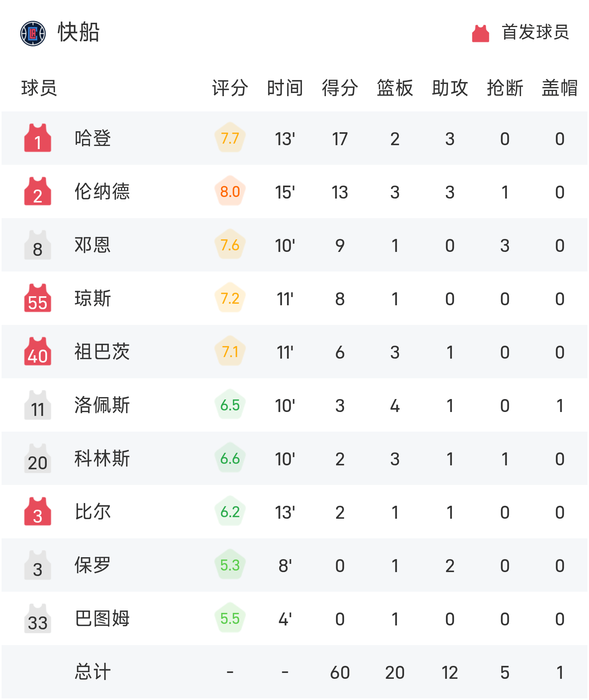Click 琼斯's number 55 jersey icon
Screen dimensions: 589x700
point(38,298)
